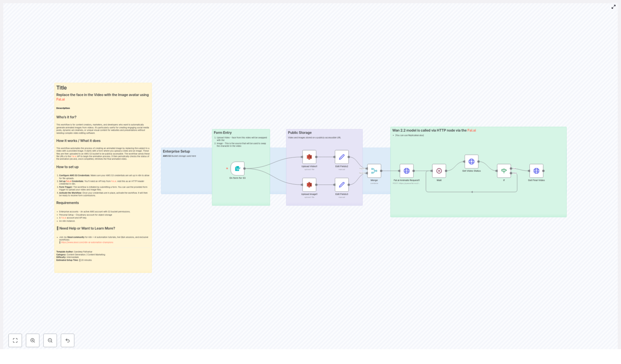Click the fit-to-view canvas button
The height and width of the screenshot is (364, 621).
[x=15, y=340]
